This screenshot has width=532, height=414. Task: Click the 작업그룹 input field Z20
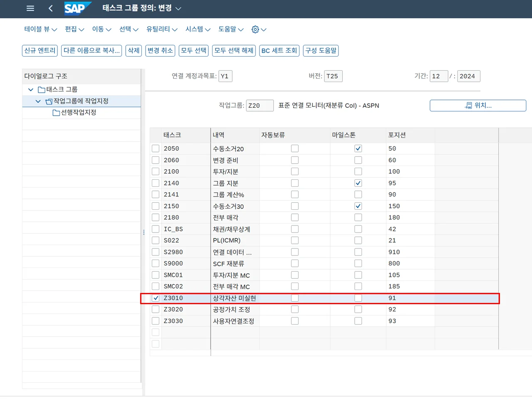[260, 106]
